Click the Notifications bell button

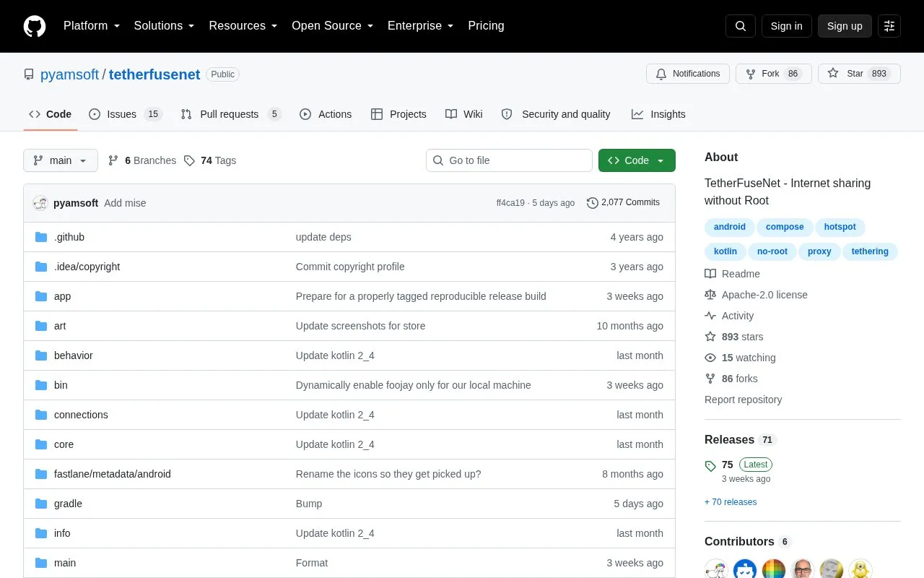688,74
